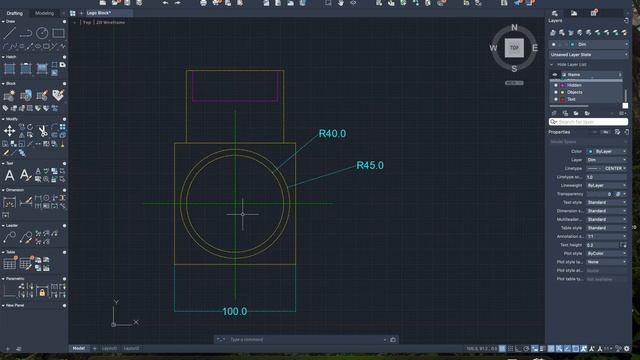Select the Trim scissors tool

click(42, 131)
